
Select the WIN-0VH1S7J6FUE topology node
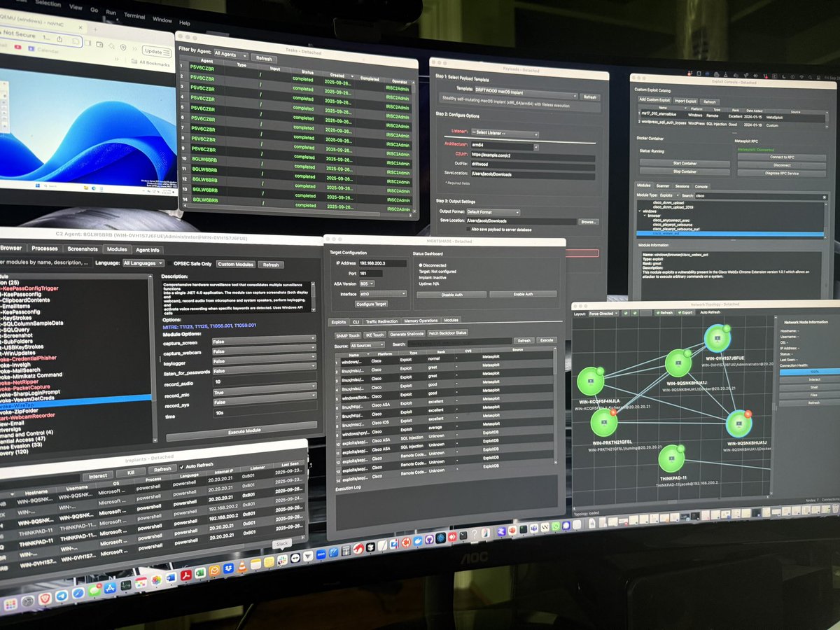pyautogui.click(x=717, y=339)
